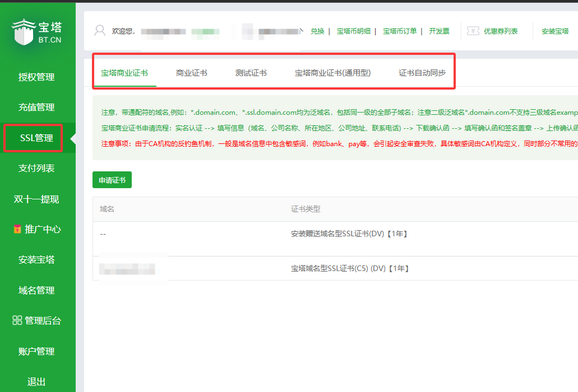Viewport: 578px width, 392px height.
Task: Click the gift icon beside 推广中心
Action: click(17, 229)
